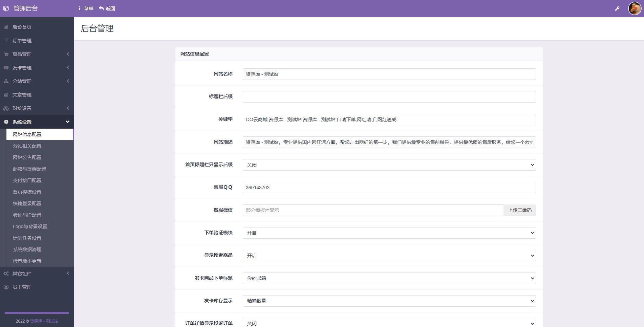
Task: Select 支付接口配置 submenu item
Action: pyautogui.click(x=40, y=180)
